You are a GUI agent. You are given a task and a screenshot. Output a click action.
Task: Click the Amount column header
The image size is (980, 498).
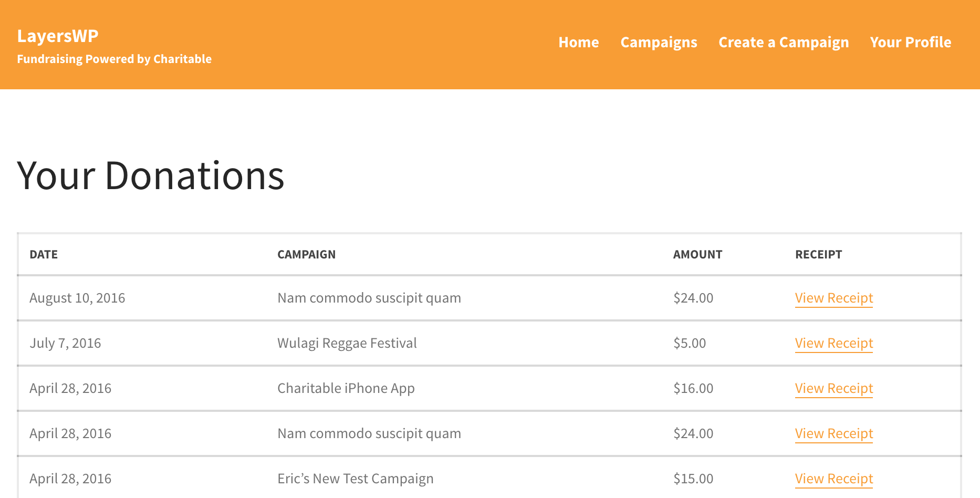[697, 254]
